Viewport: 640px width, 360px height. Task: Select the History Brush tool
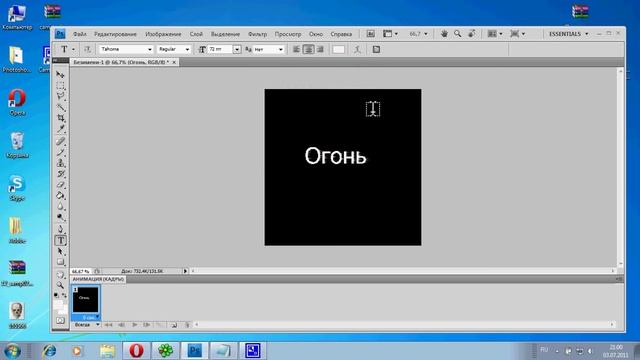pos(60,174)
